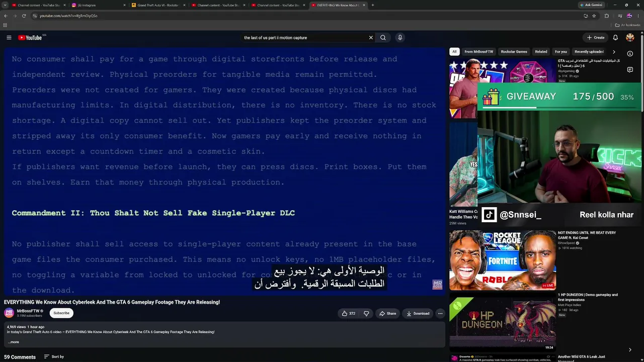Download this video
Image resolution: width=644 pixels, height=362 pixels.
pyautogui.click(x=418, y=313)
